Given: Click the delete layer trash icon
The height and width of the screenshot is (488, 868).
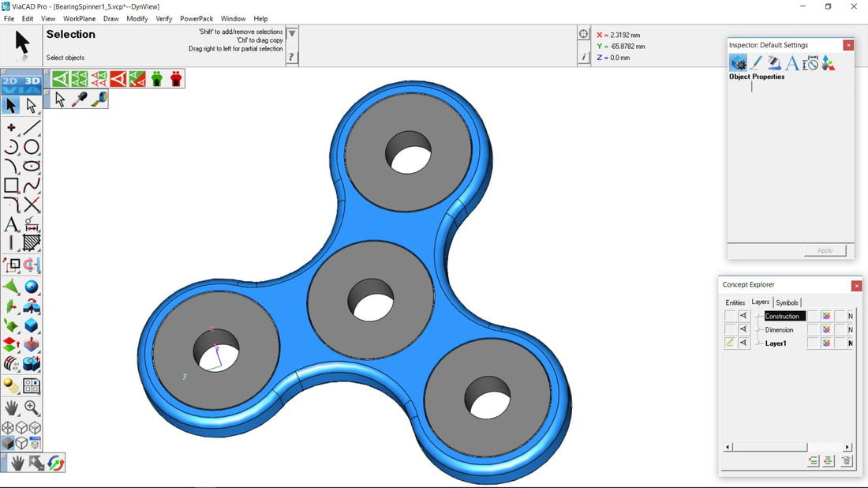Looking at the screenshot, I should [x=847, y=461].
